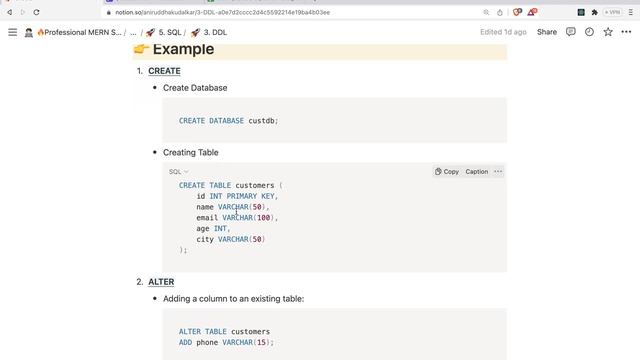Click the VPN button

click(x=613, y=12)
